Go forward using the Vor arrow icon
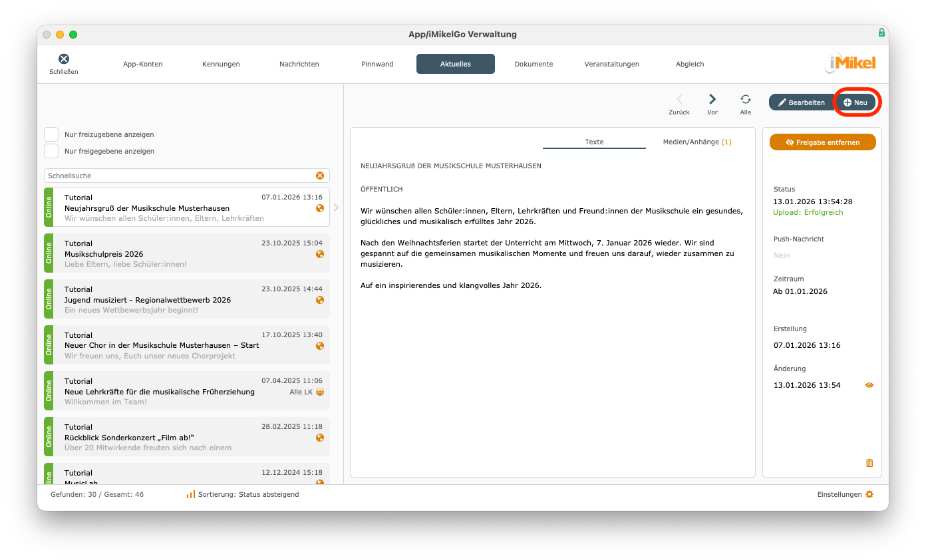Image resolution: width=926 pixels, height=560 pixels. [712, 100]
